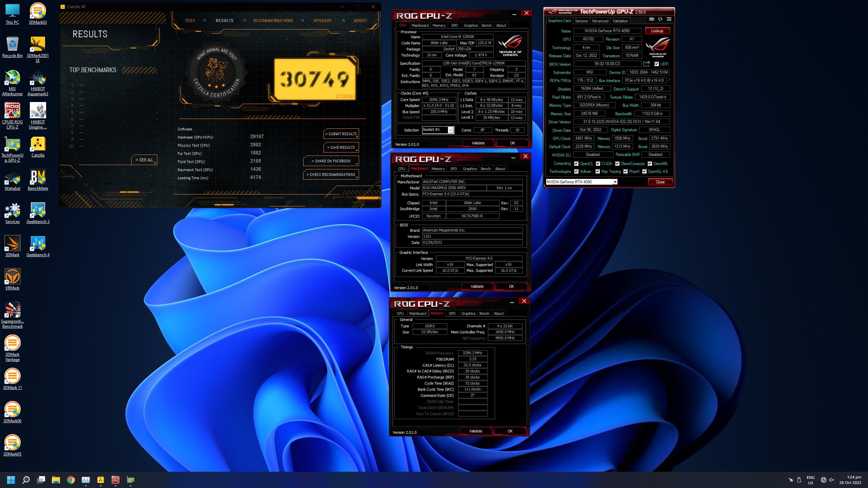This screenshot has width=868, height=488.
Task: Click the Catzilla 30749 score badge
Action: tap(315, 80)
